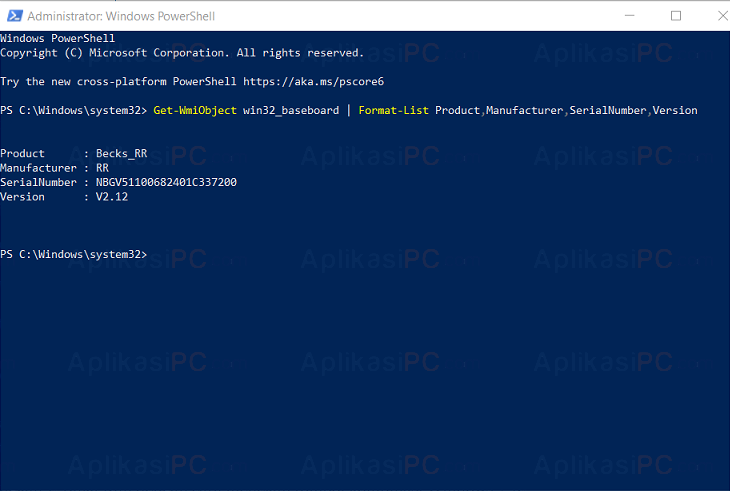Viewport: 730px width, 491px height.
Task: Click the Manufacturer value RR
Action: [x=102, y=168]
